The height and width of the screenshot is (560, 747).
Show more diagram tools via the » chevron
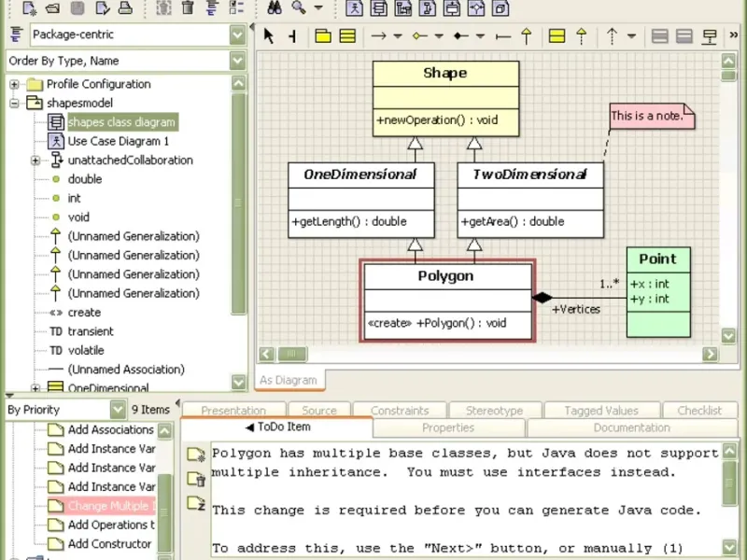click(734, 35)
